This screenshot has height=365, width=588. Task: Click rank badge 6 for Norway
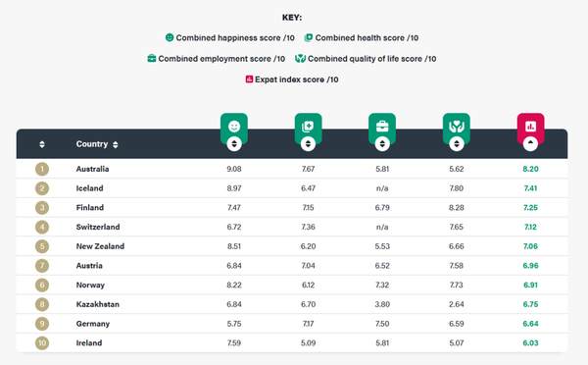(x=42, y=285)
